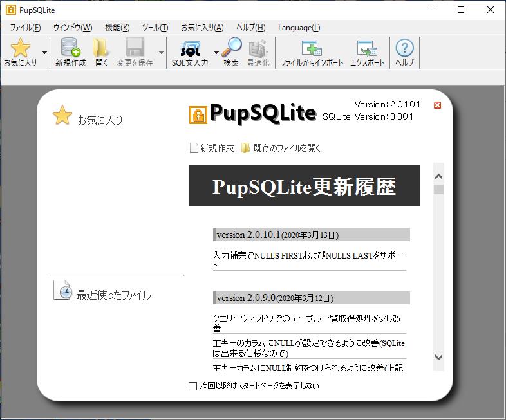This screenshot has height=420, width=506.
Task: Click the PupSQLite logo icon on start page
Action: click(x=198, y=115)
